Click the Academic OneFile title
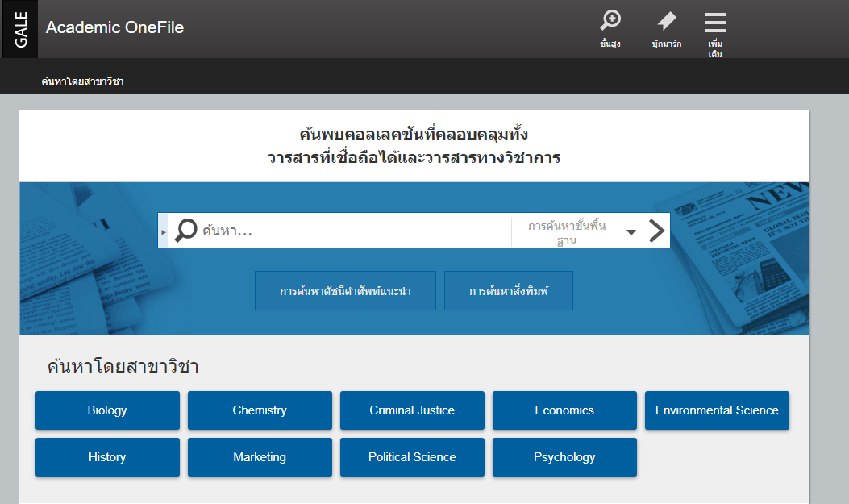This screenshot has width=849, height=504. (x=114, y=27)
